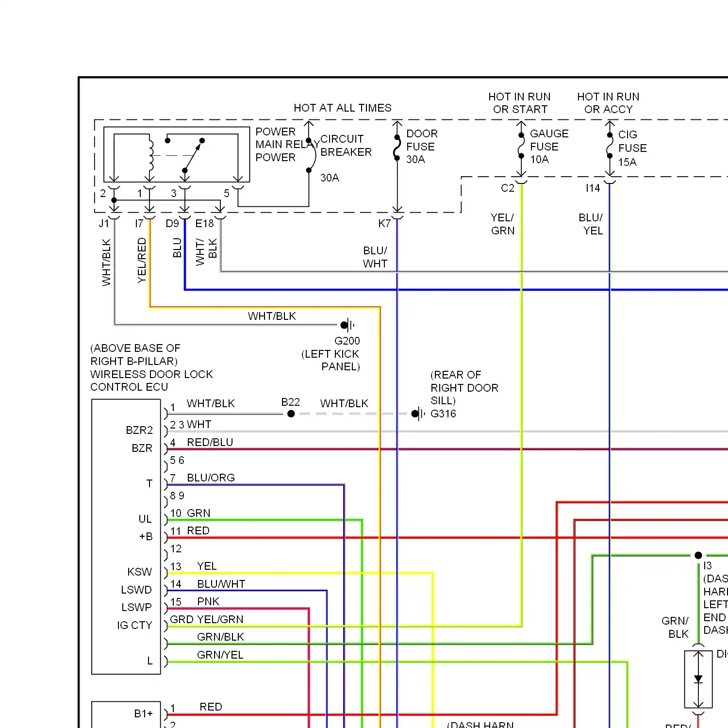Select the IG CTY terminal label
728x728 pixels.
[x=134, y=626]
